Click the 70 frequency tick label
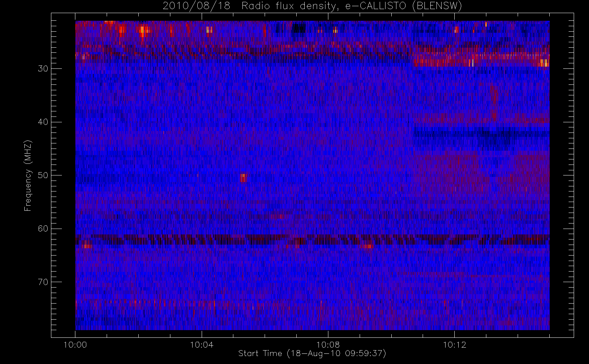589x364 pixels. [x=43, y=282]
